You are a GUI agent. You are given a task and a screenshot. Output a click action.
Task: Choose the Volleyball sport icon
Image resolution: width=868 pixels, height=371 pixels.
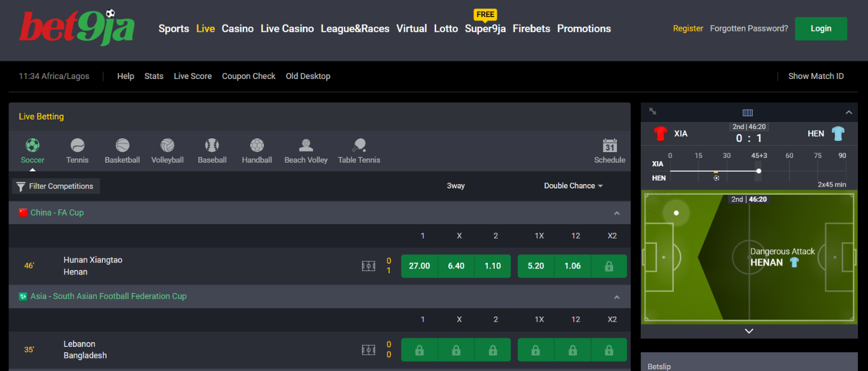coord(167,145)
